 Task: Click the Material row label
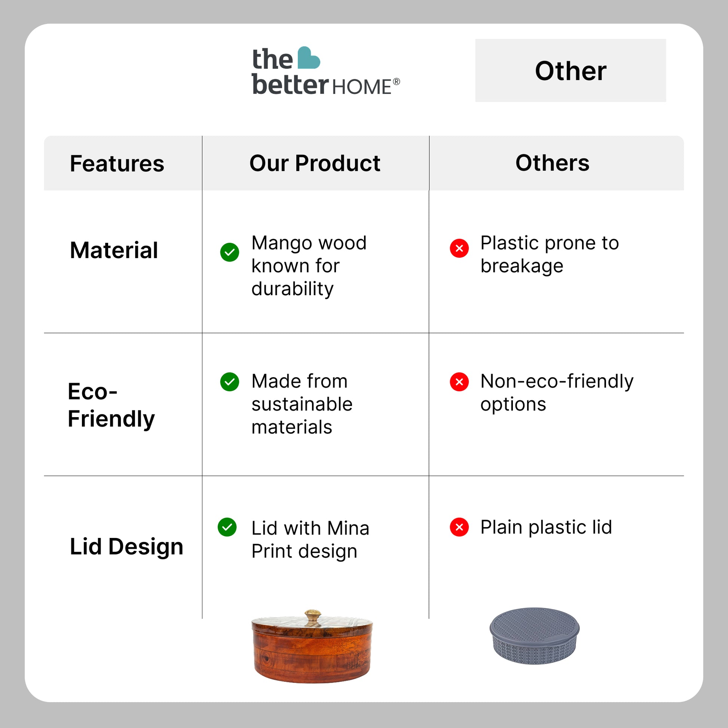click(x=114, y=250)
